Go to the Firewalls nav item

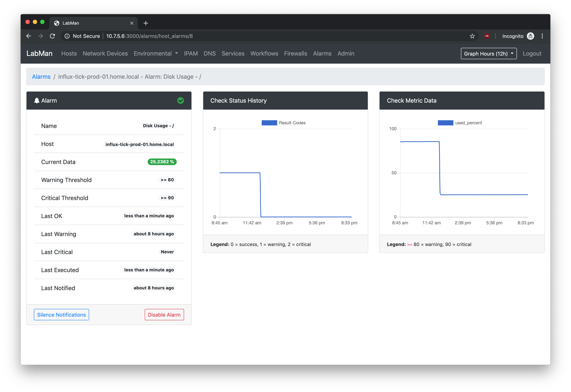[295, 54]
